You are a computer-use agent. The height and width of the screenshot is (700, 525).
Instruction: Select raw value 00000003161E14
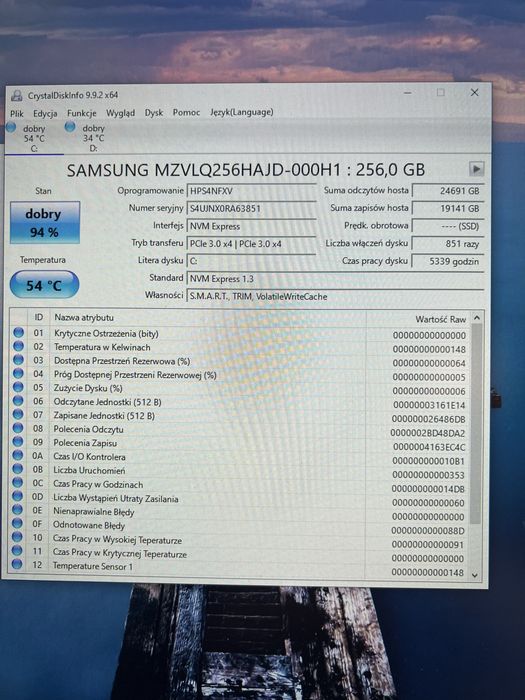[x=429, y=405]
